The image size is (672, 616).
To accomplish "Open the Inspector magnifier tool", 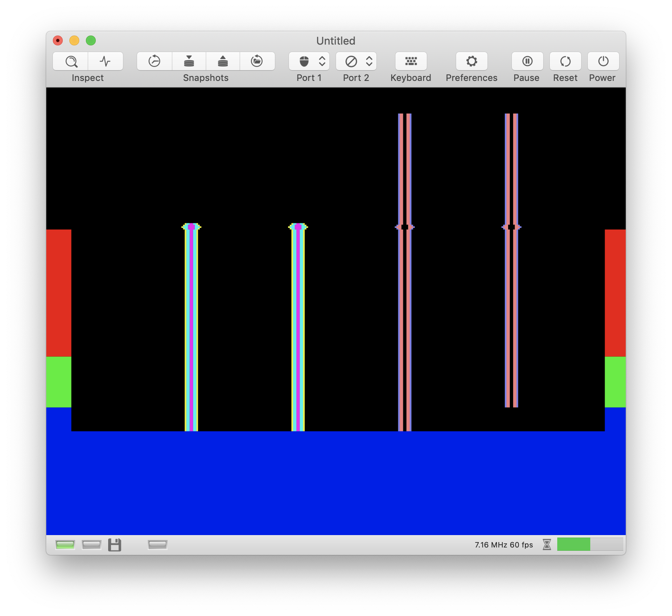I will point(71,62).
